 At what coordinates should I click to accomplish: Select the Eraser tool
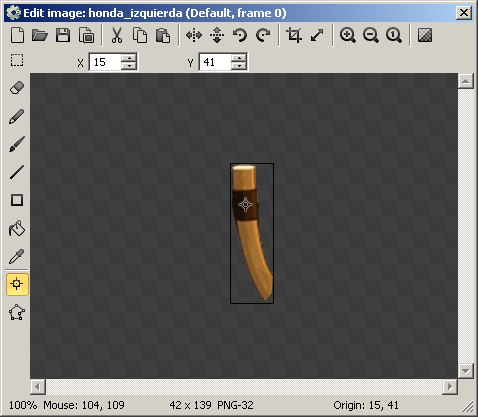pyautogui.click(x=17, y=88)
